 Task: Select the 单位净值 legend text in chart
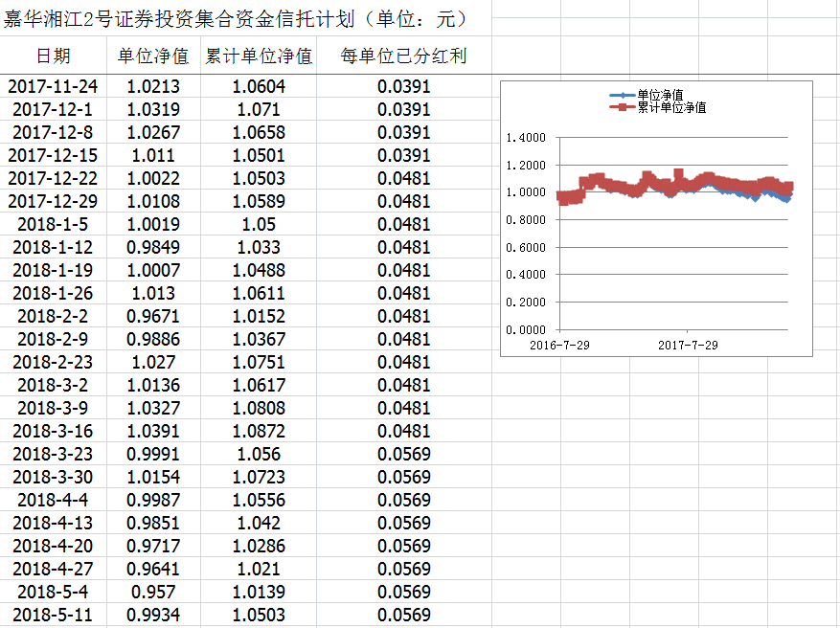660,96
